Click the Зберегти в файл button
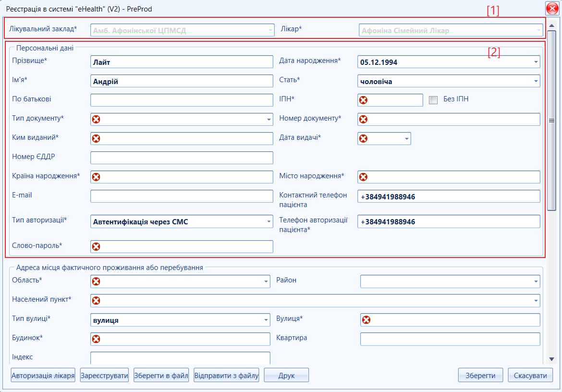This screenshot has height=392, width=562. tap(161, 375)
